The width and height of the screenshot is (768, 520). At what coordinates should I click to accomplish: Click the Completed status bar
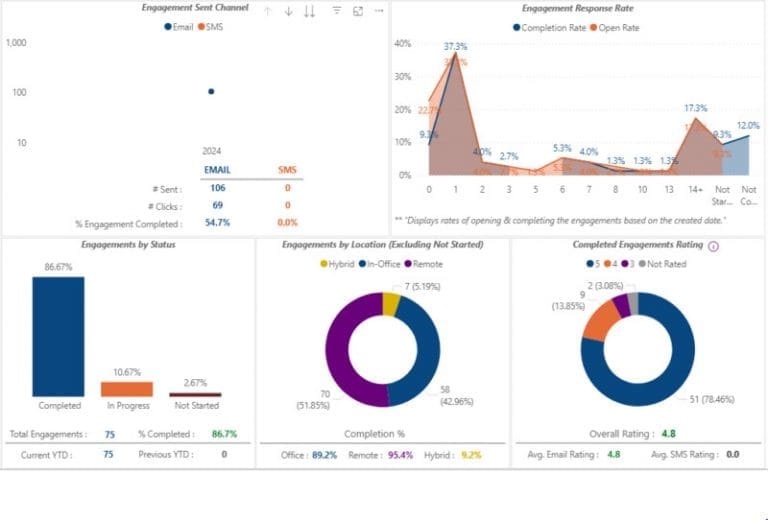[x=58, y=336]
